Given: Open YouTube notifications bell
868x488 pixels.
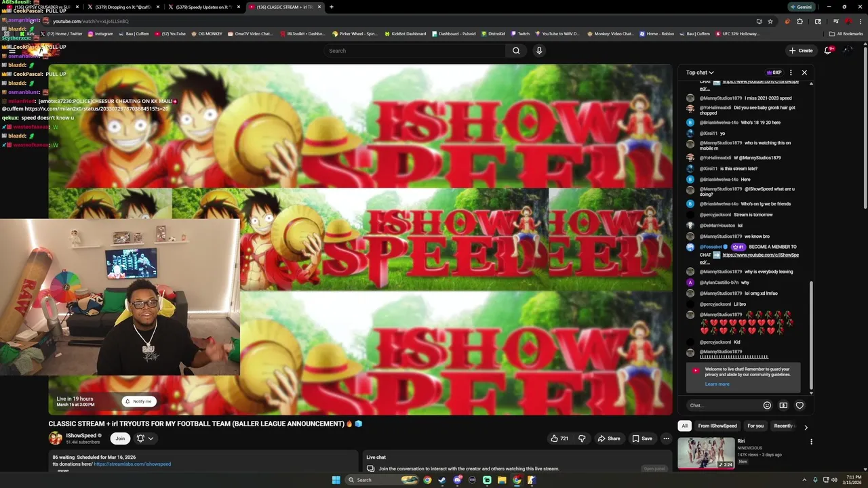Looking at the screenshot, I should coord(828,50).
